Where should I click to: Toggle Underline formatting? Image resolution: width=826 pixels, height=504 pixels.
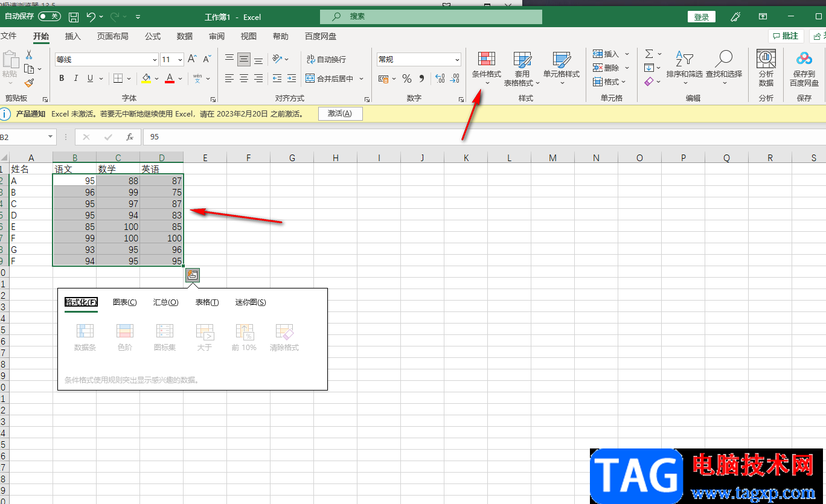click(x=91, y=78)
